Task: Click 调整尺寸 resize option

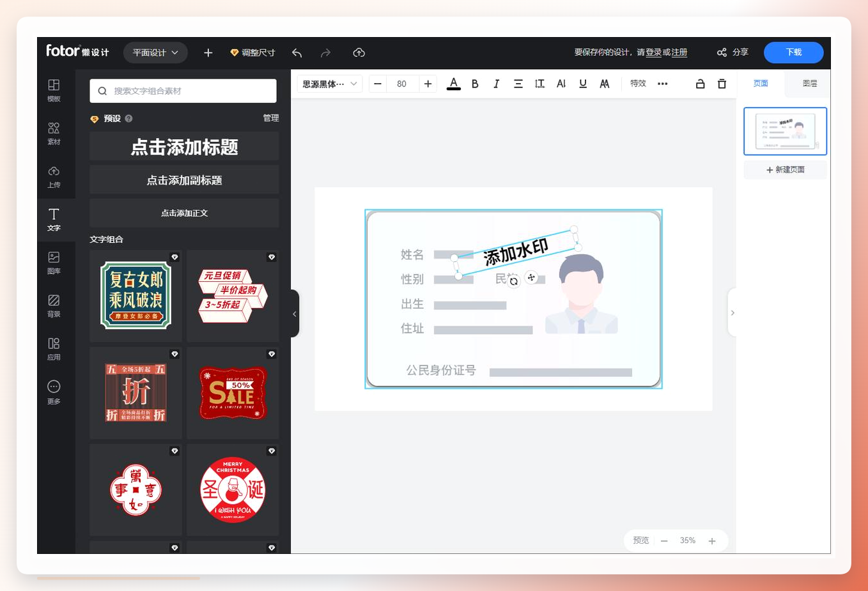Action: click(x=252, y=52)
